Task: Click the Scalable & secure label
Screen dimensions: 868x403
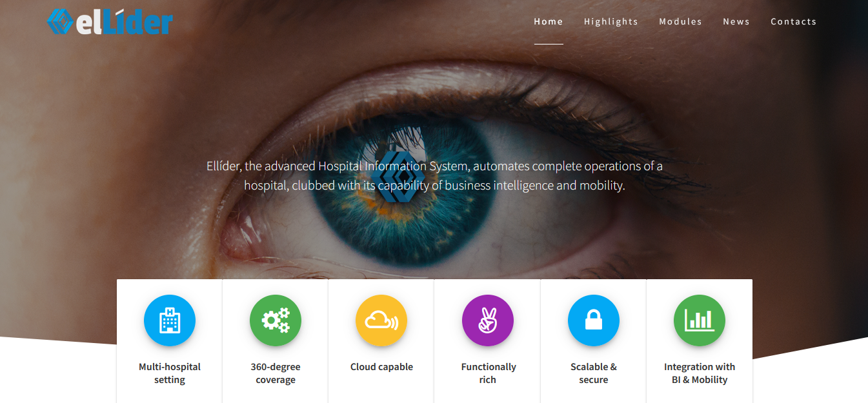Action: click(x=594, y=373)
